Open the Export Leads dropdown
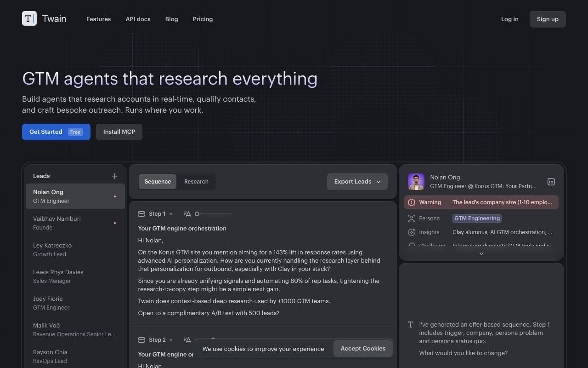Screen dimensions: 588x368 click(x=357, y=181)
